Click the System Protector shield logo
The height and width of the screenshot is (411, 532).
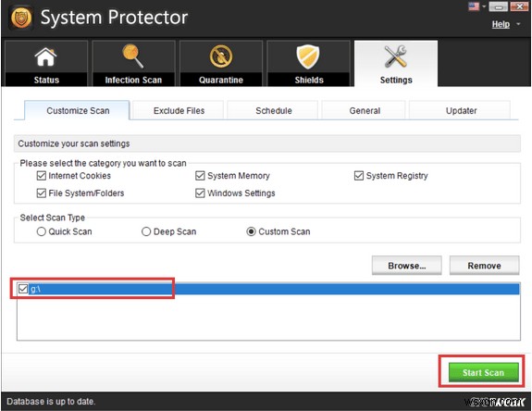pos(21,18)
